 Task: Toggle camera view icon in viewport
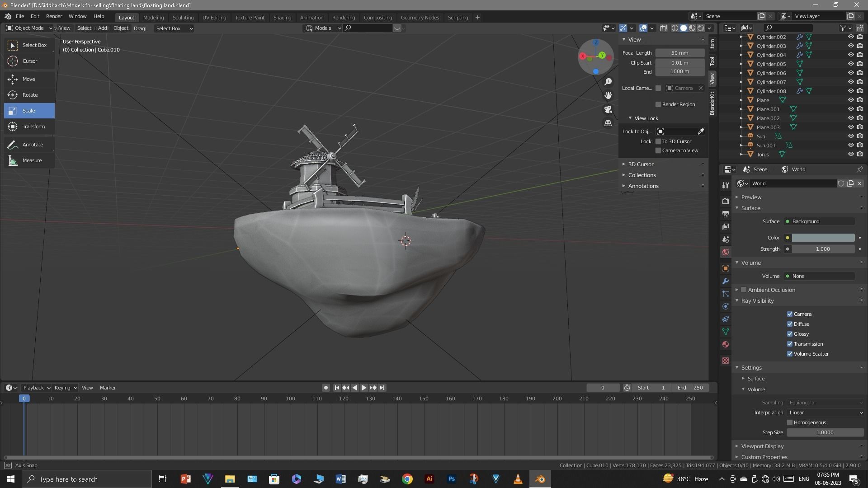pos(608,109)
